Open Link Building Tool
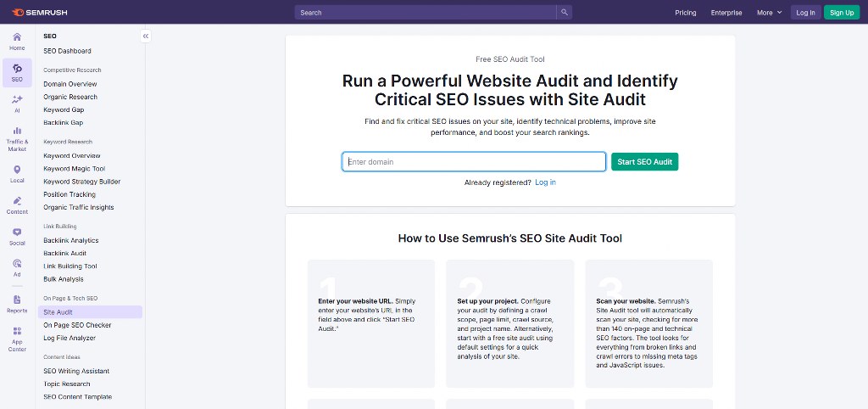Viewport: 868px width, 409px height. pyautogui.click(x=70, y=266)
